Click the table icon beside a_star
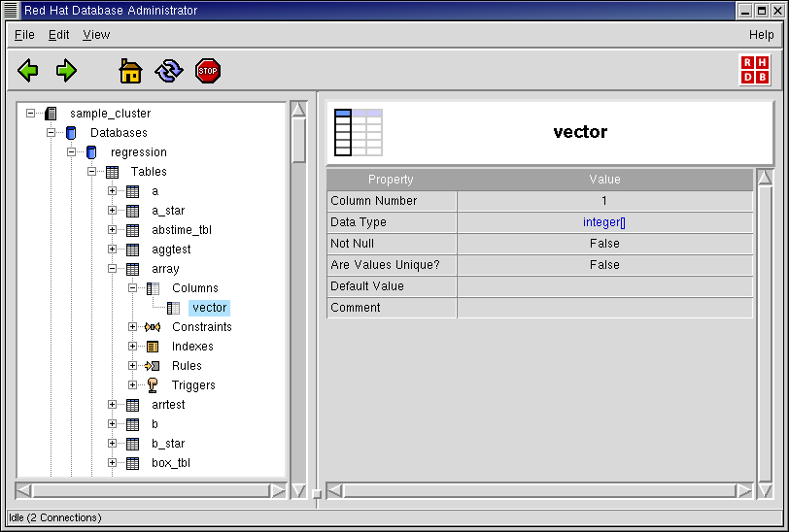 pos(132,211)
